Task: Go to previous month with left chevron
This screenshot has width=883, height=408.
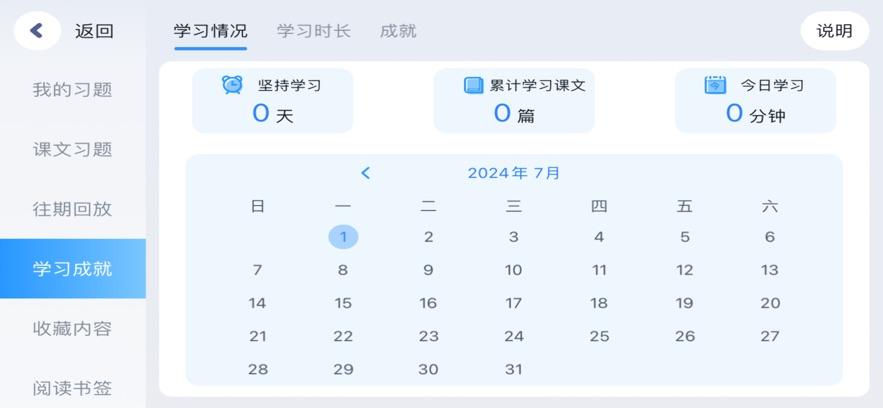Action: point(366,173)
